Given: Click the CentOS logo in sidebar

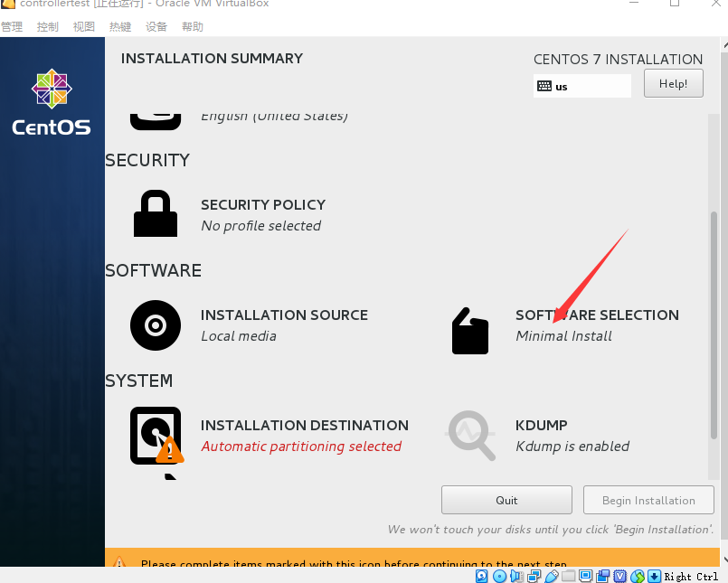Looking at the screenshot, I should (52, 102).
